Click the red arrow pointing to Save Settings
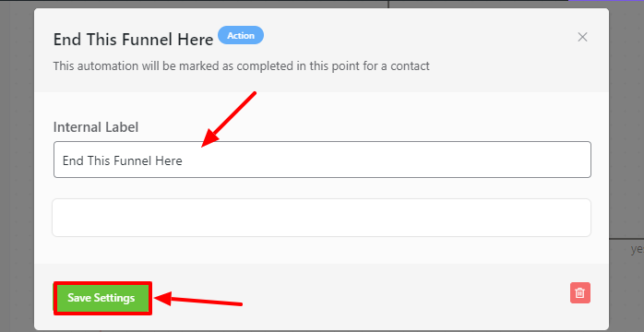 click(x=198, y=301)
